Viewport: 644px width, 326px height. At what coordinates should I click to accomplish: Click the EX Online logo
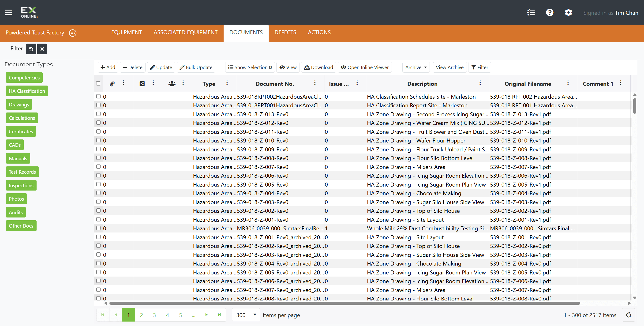[x=29, y=12]
